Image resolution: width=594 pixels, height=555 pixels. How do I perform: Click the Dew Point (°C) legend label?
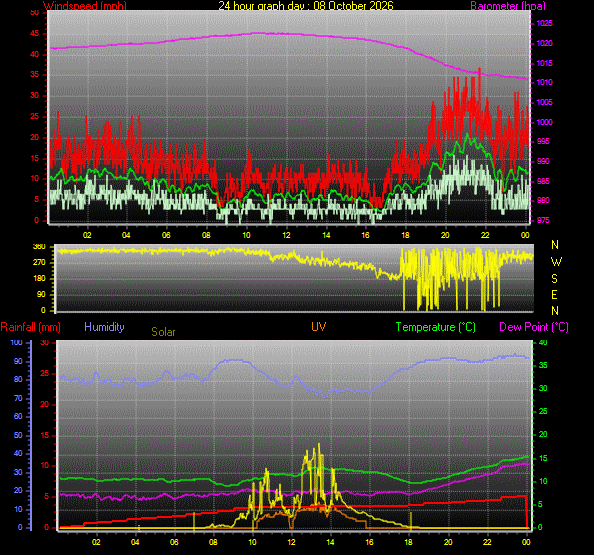tap(534, 327)
